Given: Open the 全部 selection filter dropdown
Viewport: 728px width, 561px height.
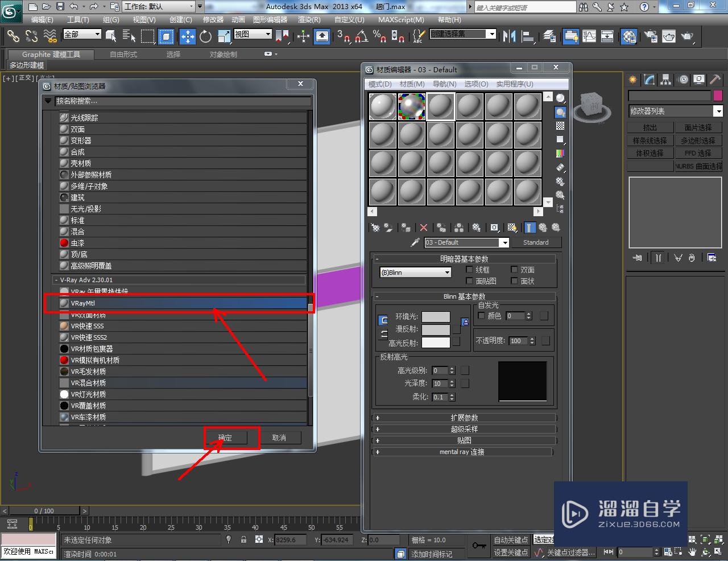Looking at the screenshot, I should [x=82, y=34].
